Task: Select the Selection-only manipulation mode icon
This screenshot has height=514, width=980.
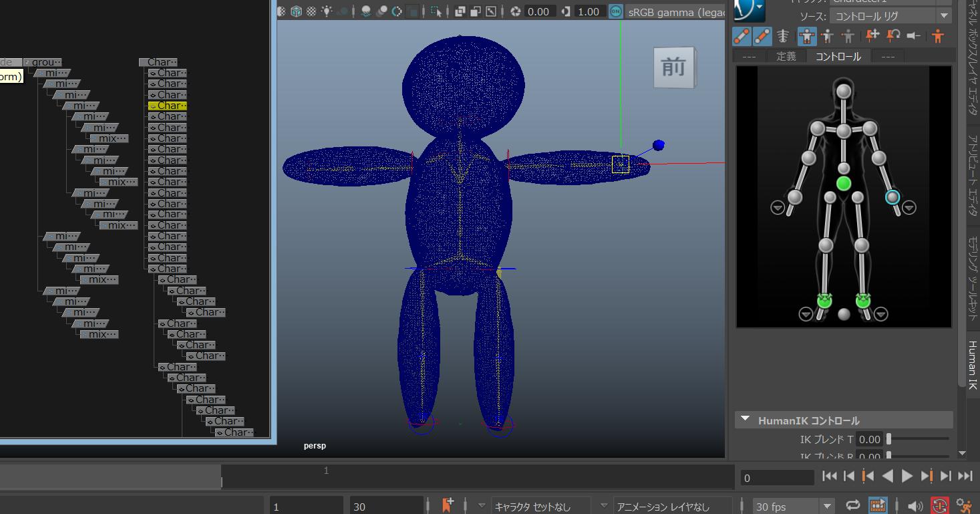Action: pyautogui.click(x=848, y=36)
